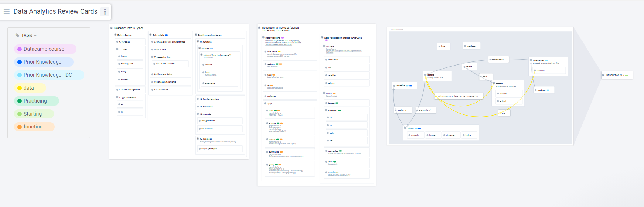Click the tag icon in the Tags panel

[17, 36]
